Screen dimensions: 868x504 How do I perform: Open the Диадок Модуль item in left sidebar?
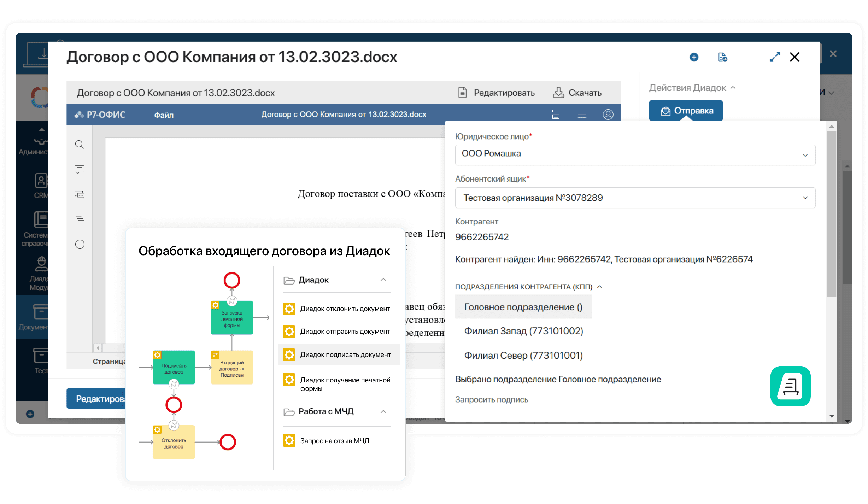(39, 274)
